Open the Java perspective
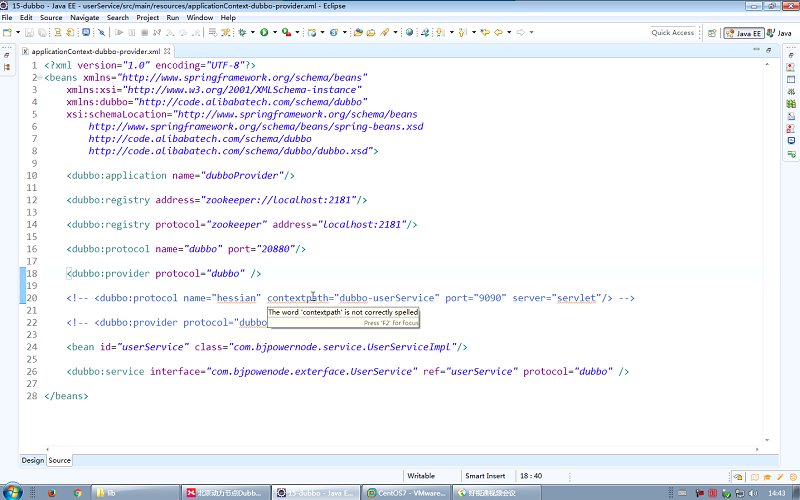Viewport: 800px width, 500px height. 778,33
